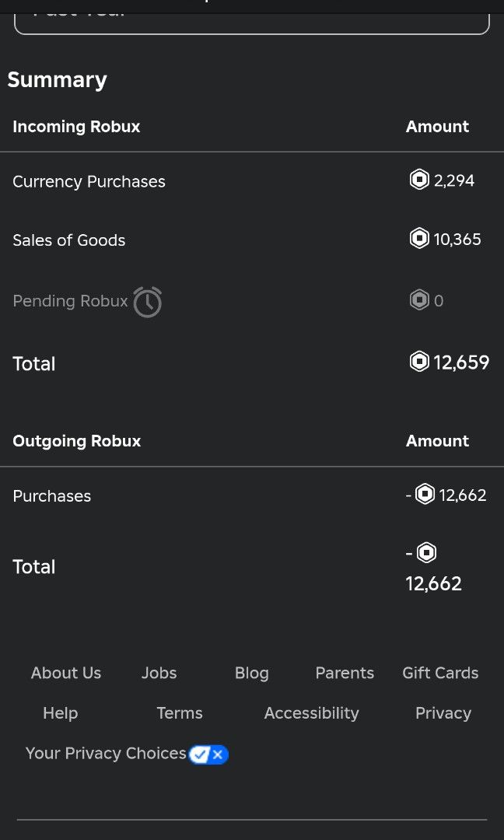This screenshot has height=840, width=504.
Task: Click the Your Privacy Choices label
Action: coord(105,753)
